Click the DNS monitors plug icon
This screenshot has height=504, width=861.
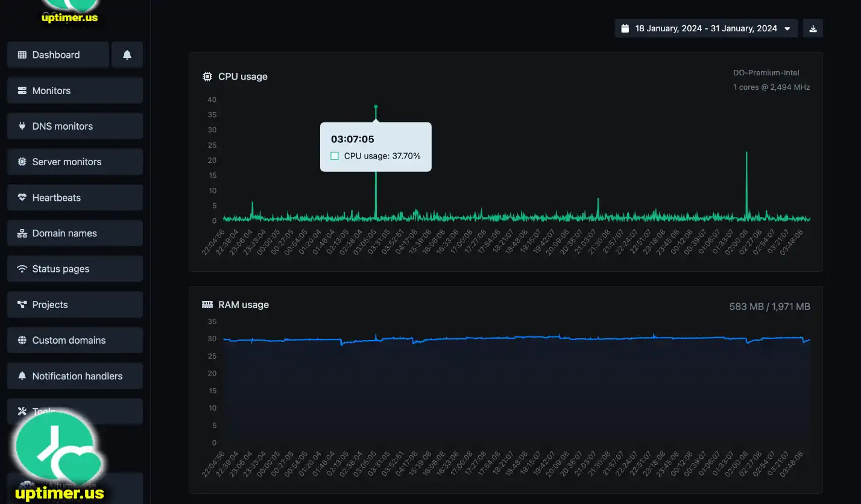tap(22, 126)
